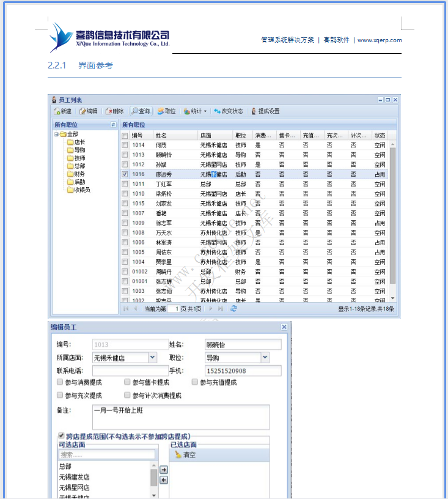The width and height of the screenshot is (448, 499).
Task: Enable 参与充值提成 checkbox
Action: click(194, 382)
